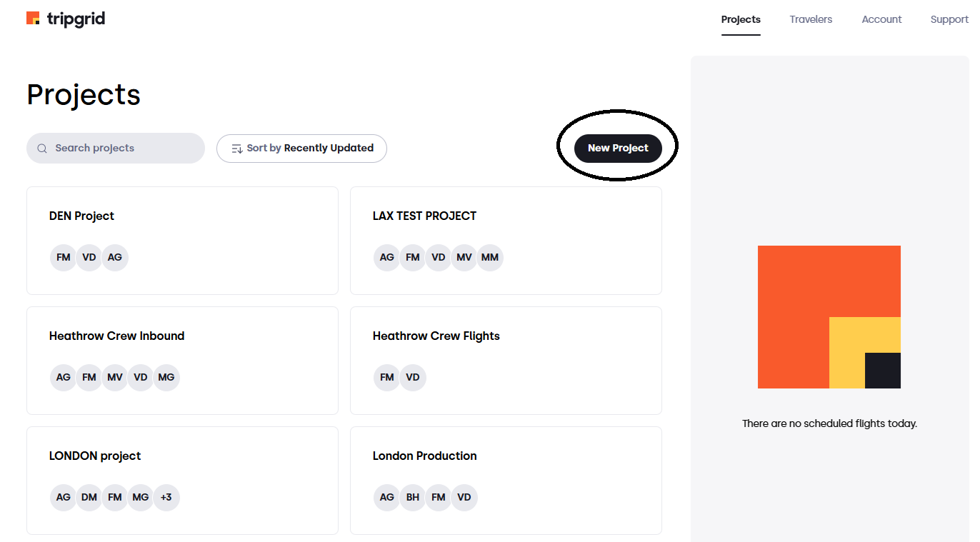The image size is (980, 542).
Task: Click the New Project button
Action: tap(618, 148)
